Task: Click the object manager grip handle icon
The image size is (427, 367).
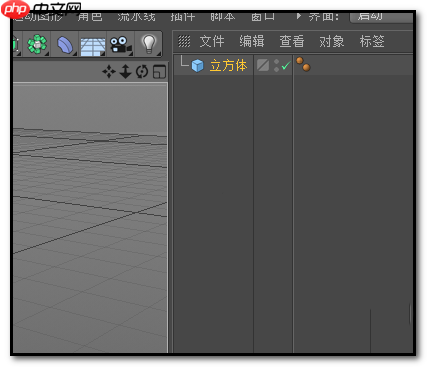Action: coord(184,41)
